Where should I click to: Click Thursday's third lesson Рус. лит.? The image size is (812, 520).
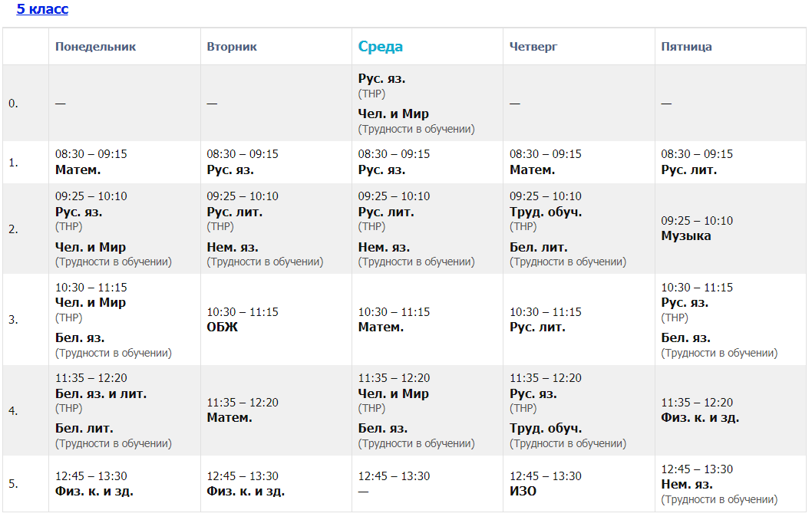537,327
